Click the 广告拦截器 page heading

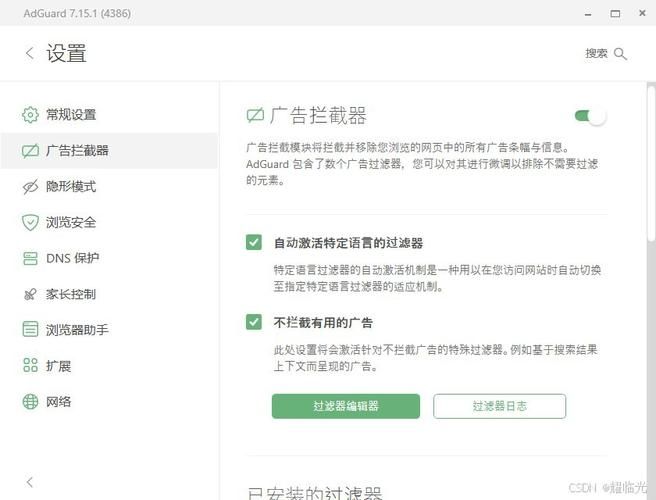point(318,115)
